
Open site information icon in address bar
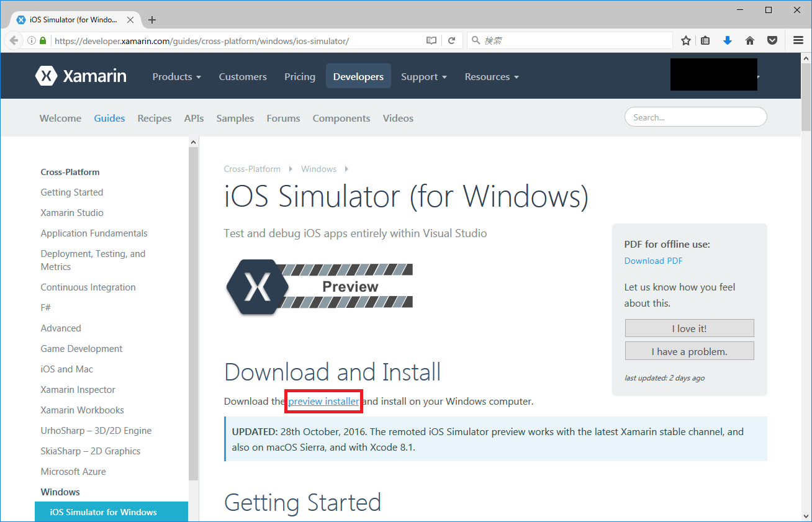point(32,40)
